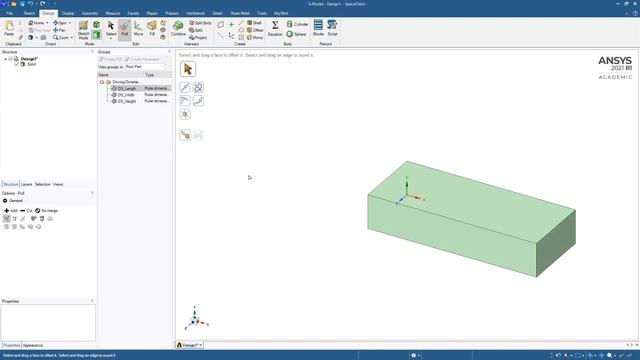640x360 pixels.
Task: Open the Home view dropdown
Action: click(x=47, y=23)
